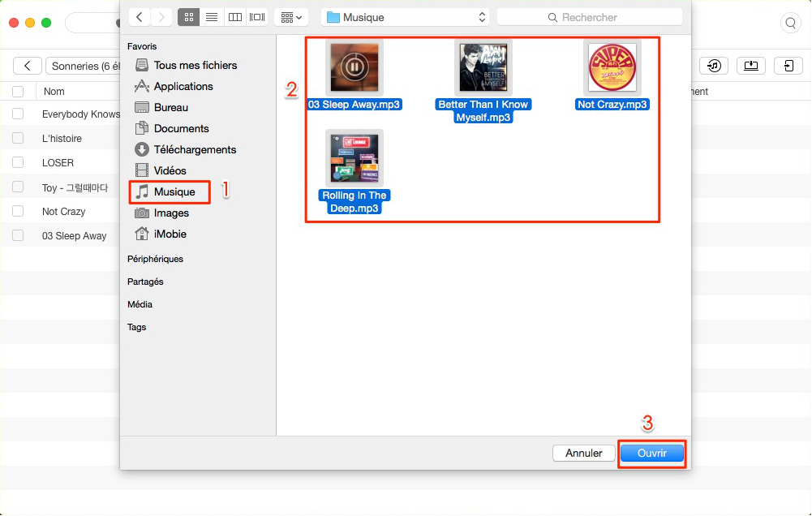Image resolution: width=812 pixels, height=516 pixels.
Task: Expand the Média section
Action: [x=140, y=304]
